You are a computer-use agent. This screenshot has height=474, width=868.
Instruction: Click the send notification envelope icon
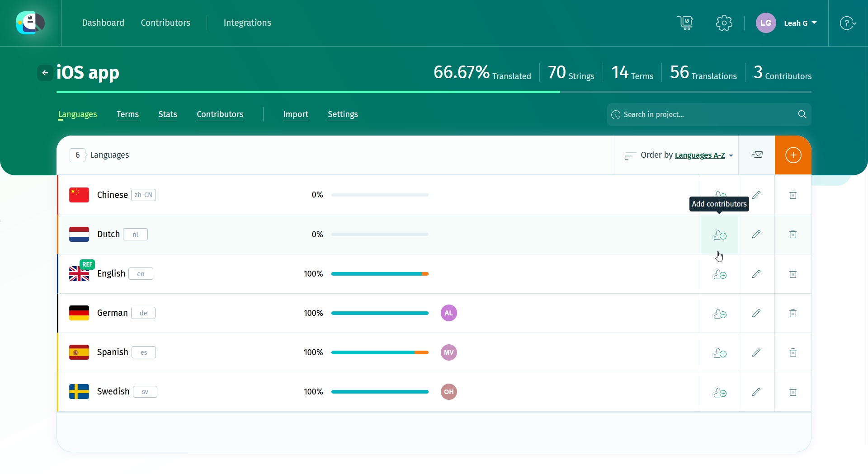point(757,155)
